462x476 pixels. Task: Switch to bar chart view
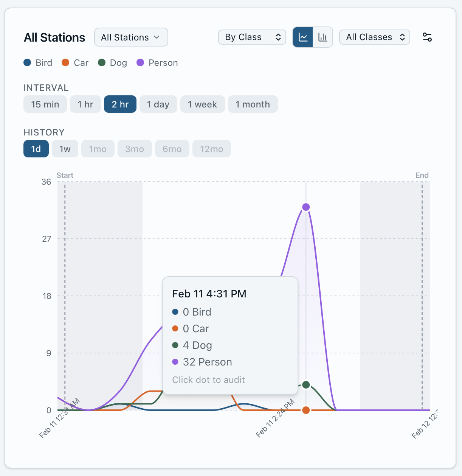click(322, 37)
